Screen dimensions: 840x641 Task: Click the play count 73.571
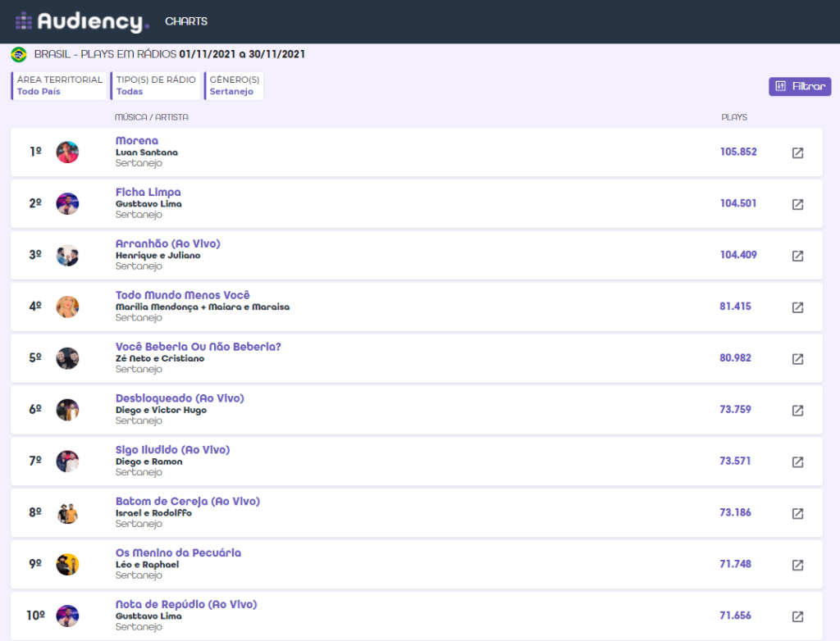[735, 461]
